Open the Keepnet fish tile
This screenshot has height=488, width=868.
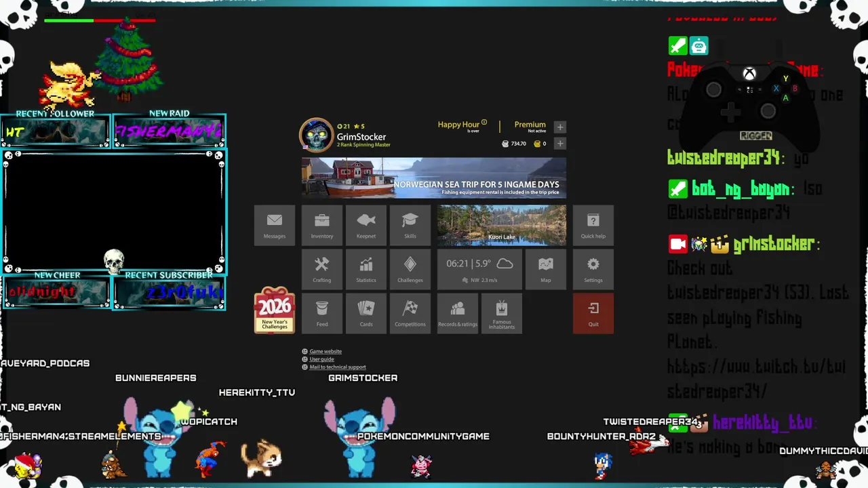point(366,225)
